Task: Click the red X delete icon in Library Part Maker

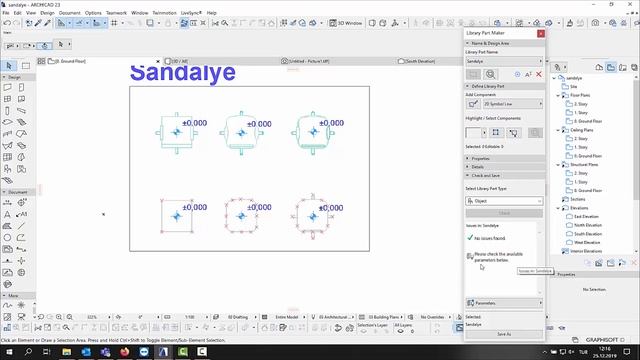Action: (x=539, y=74)
